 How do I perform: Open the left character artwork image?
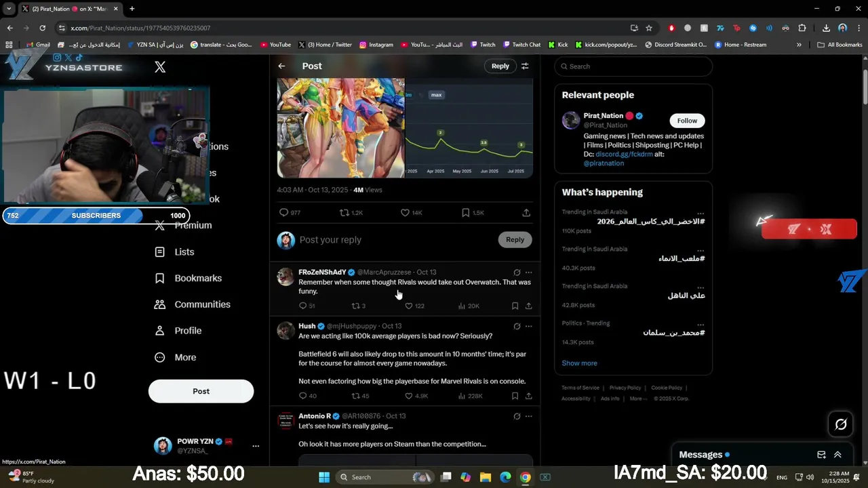click(x=340, y=128)
